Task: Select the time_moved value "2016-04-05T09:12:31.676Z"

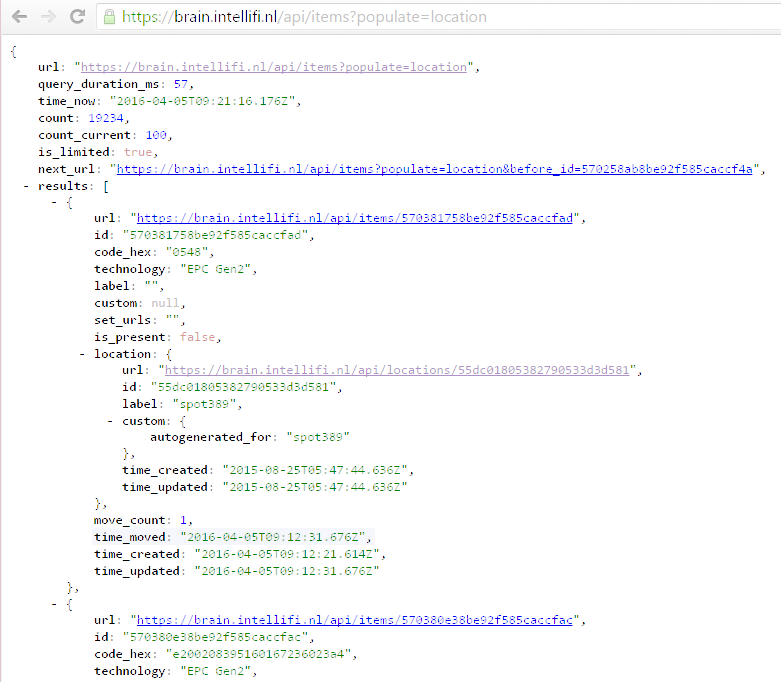Action: pos(273,537)
